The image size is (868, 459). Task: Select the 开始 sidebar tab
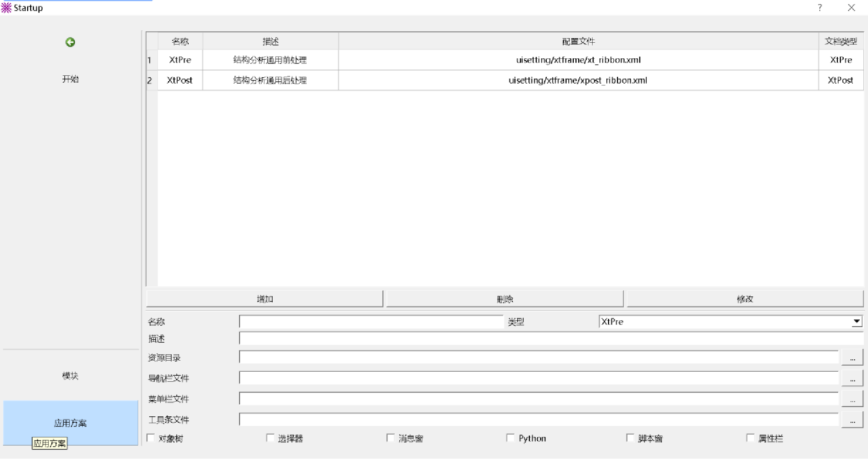point(70,79)
